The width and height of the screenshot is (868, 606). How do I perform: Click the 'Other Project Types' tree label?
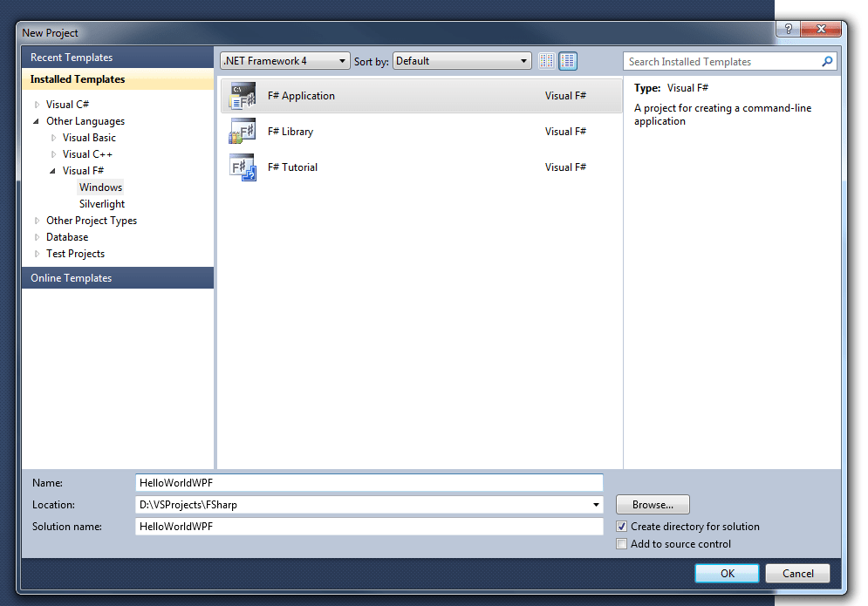pyautogui.click(x=92, y=221)
